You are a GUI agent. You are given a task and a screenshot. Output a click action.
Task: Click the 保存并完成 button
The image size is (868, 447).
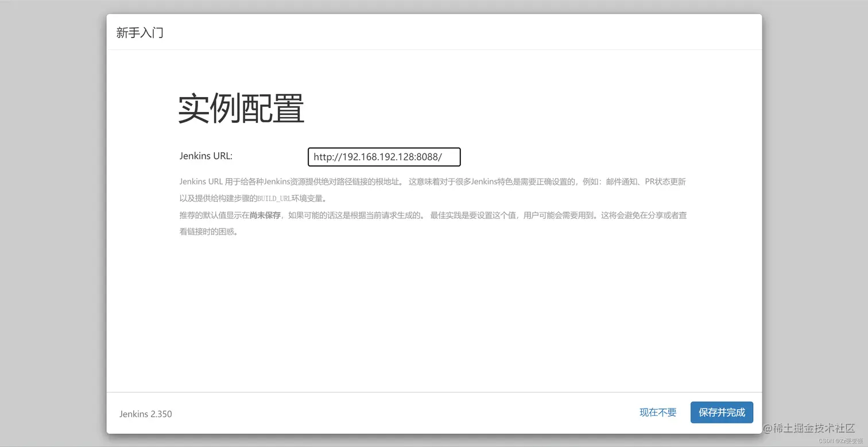tap(722, 413)
